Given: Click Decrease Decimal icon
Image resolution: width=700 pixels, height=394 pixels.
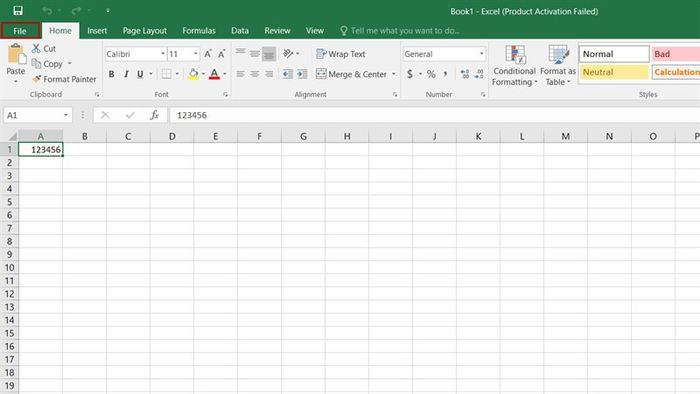Looking at the screenshot, I should pyautogui.click(x=479, y=74).
